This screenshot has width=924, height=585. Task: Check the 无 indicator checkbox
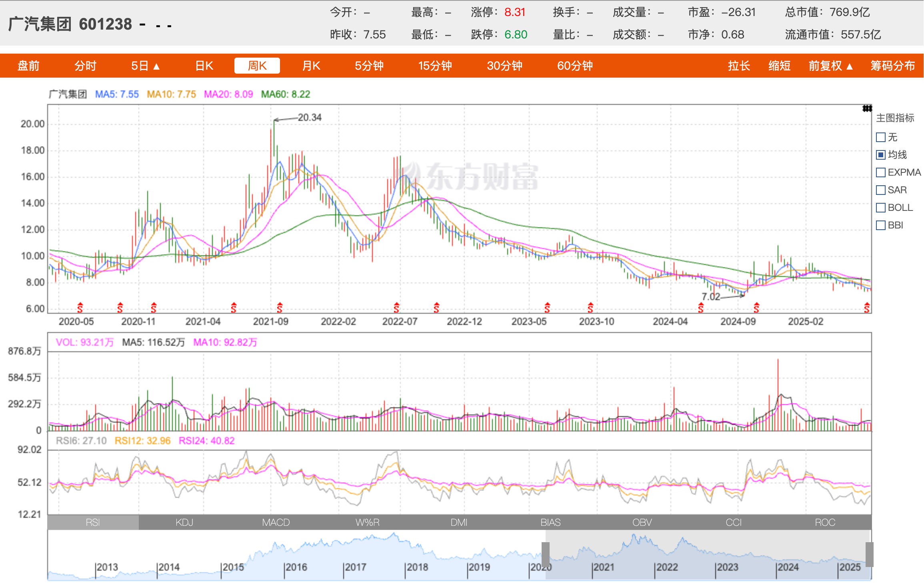click(x=880, y=137)
